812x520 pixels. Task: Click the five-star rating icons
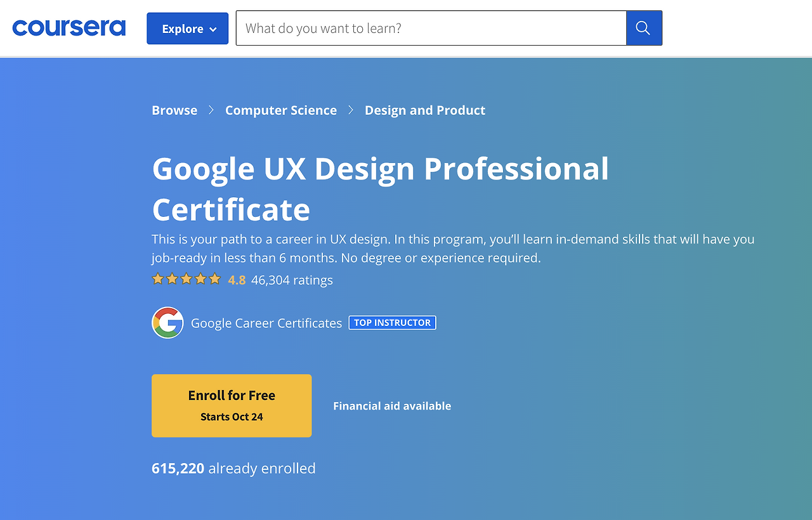(x=187, y=279)
